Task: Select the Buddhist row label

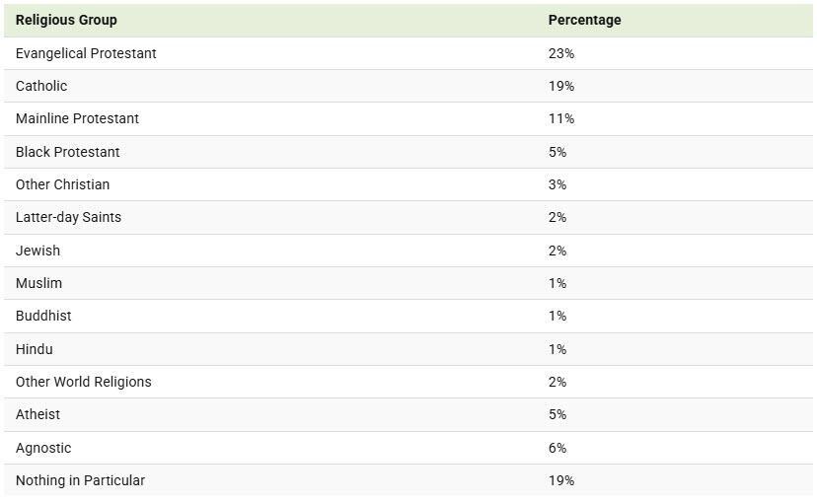Action: (x=43, y=316)
